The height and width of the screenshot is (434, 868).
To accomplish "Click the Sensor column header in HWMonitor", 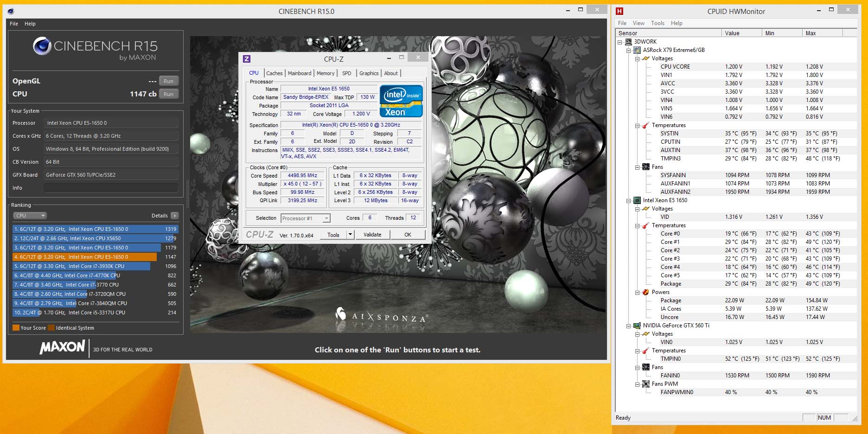I will (x=668, y=33).
